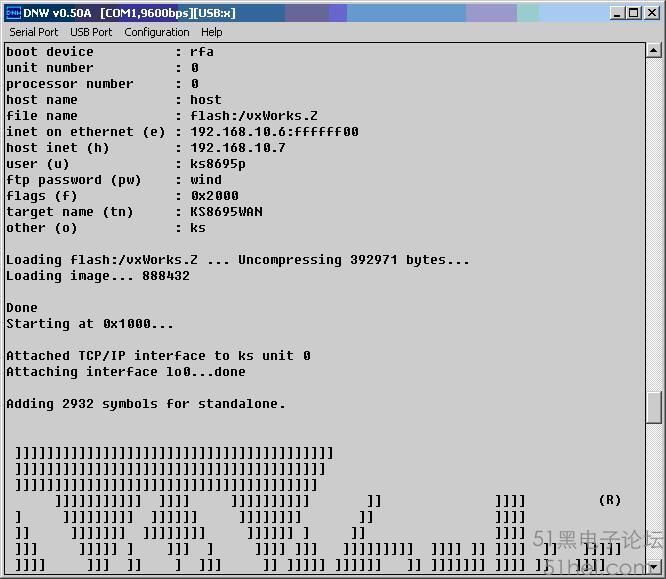
Task: Click the 'Loading image... 888432' line
Action: pyautogui.click(x=98, y=276)
